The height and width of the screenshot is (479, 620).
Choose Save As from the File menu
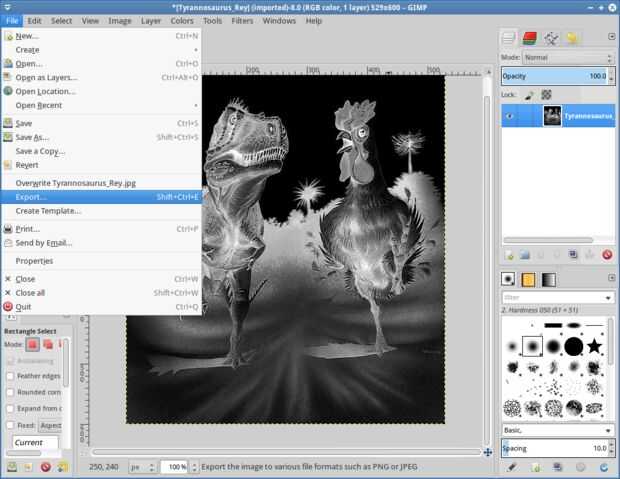pyautogui.click(x=101, y=137)
